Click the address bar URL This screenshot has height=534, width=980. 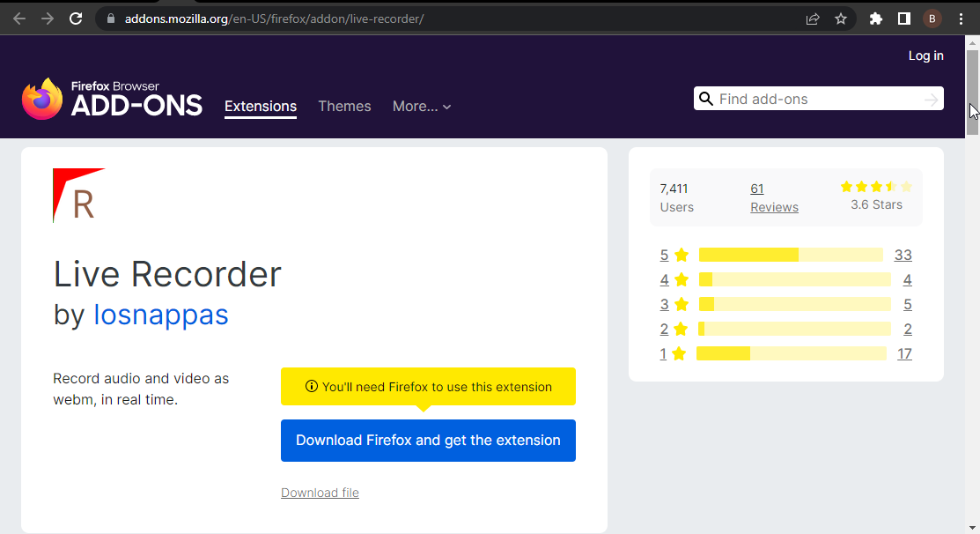[x=274, y=19]
